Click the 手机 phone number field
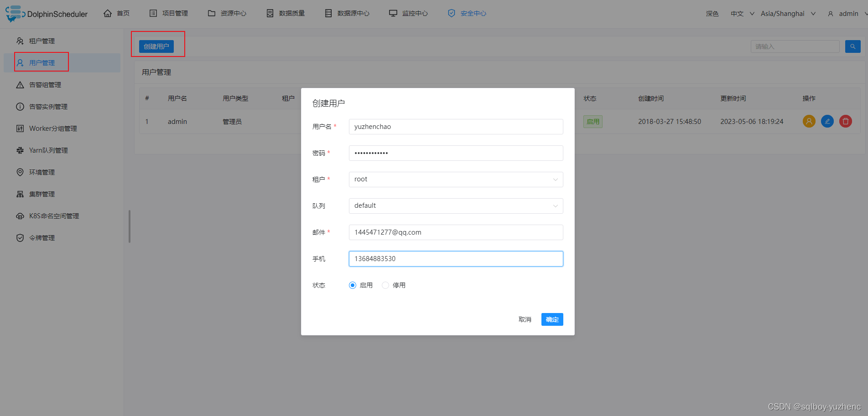Image resolution: width=868 pixels, height=416 pixels. [456, 259]
